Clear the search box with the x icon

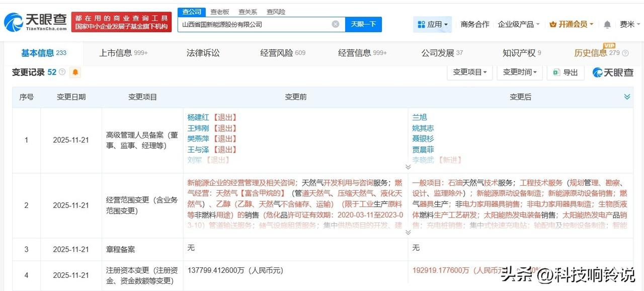coord(335,24)
